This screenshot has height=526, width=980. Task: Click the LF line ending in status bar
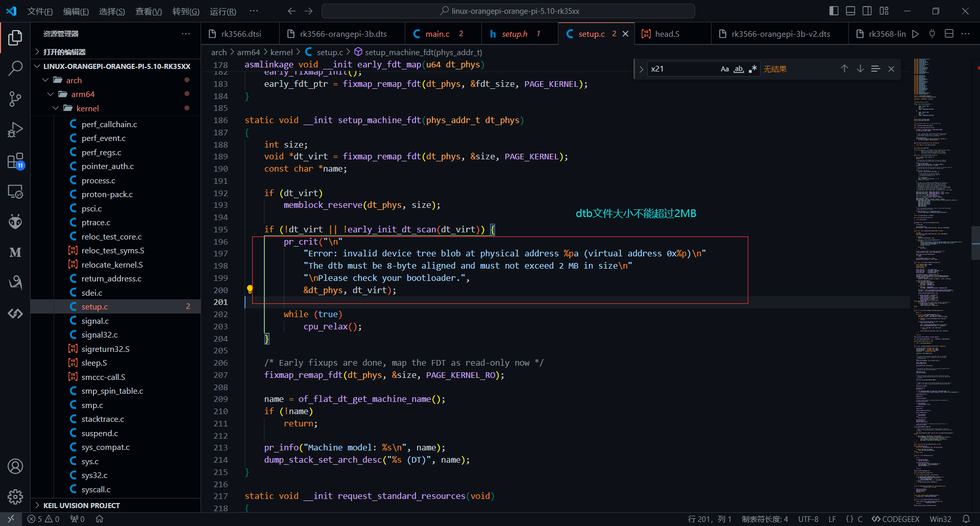[x=832, y=519]
